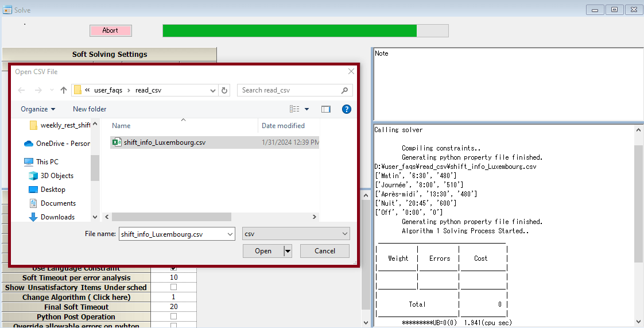Open Downloads in navigation tree
This screenshot has width=644, height=328.
tap(52, 217)
